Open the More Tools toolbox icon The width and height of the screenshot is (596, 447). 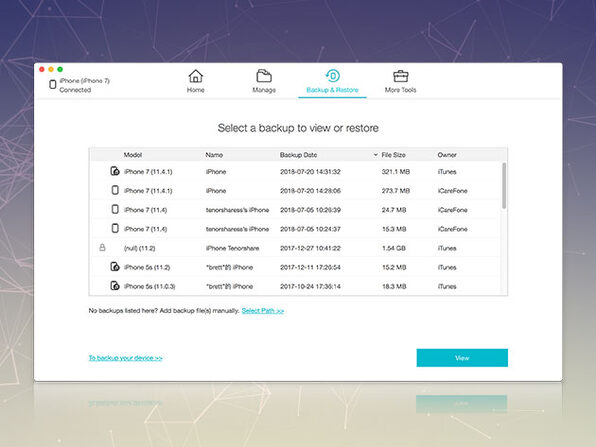tap(401, 76)
